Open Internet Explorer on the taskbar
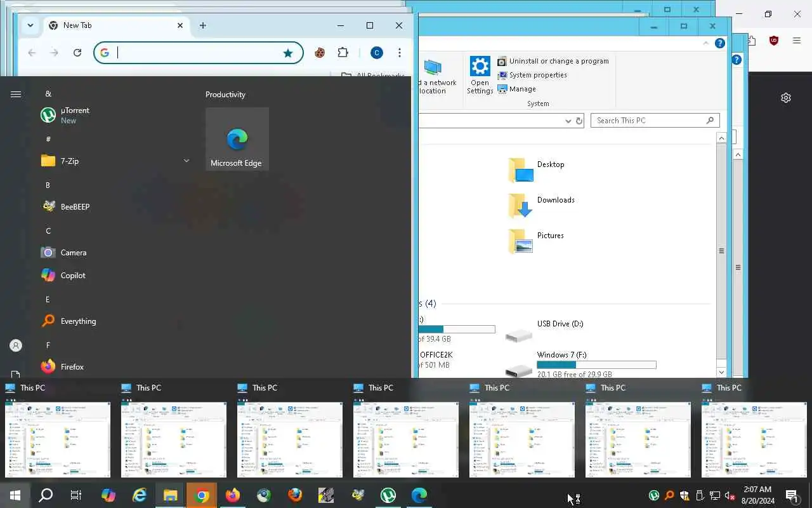This screenshot has height=508, width=812. [140, 495]
